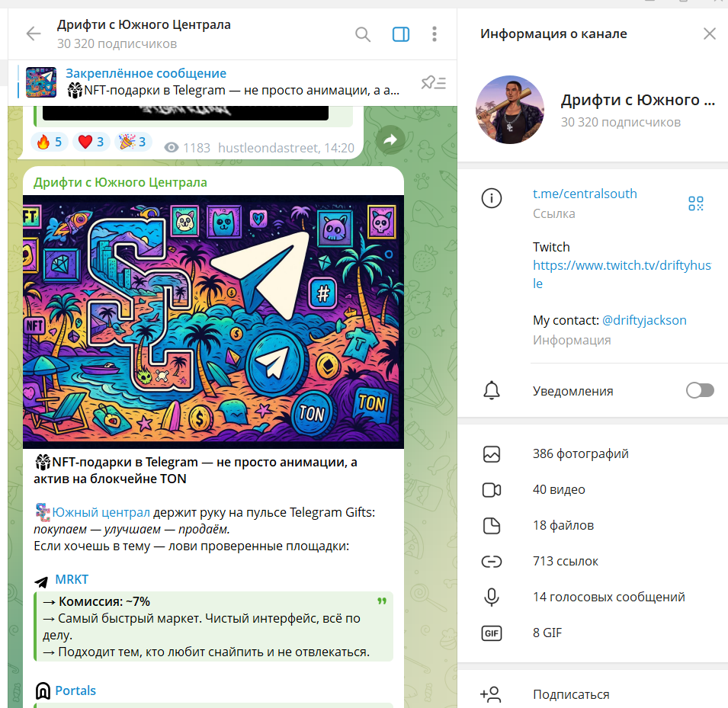Open the pinned message banner
The image size is (728, 708).
(233, 82)
